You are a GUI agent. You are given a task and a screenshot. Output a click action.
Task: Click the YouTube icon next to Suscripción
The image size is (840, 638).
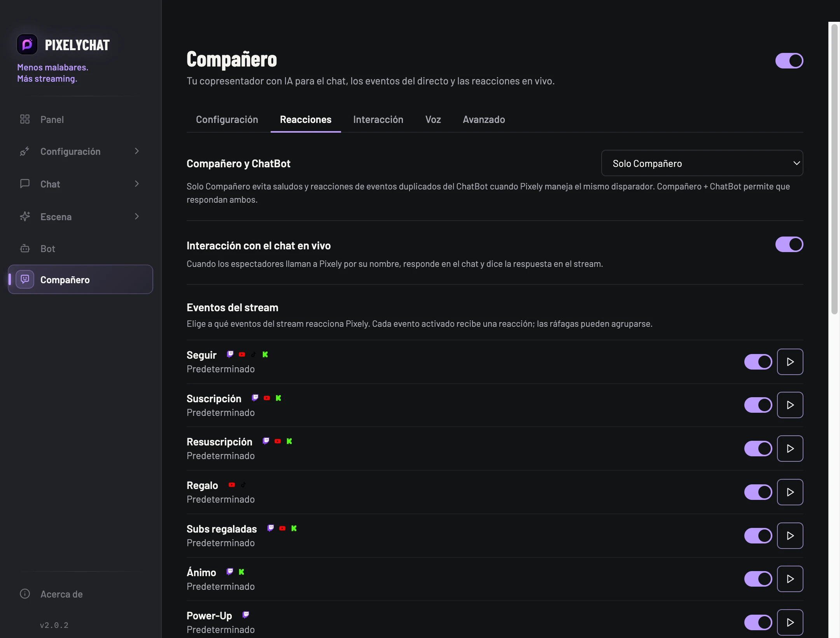tap(267, 398)
